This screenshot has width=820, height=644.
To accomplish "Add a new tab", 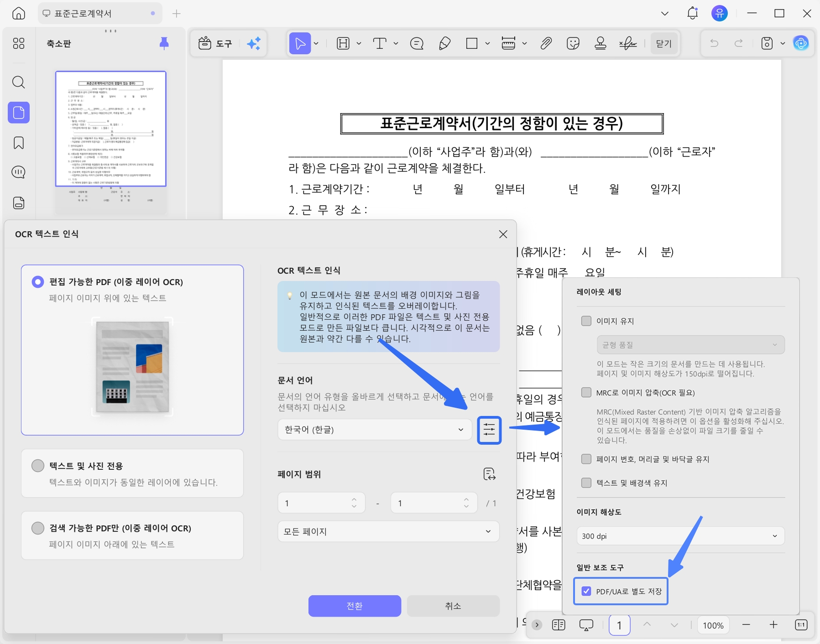I will tap(177, 13).
